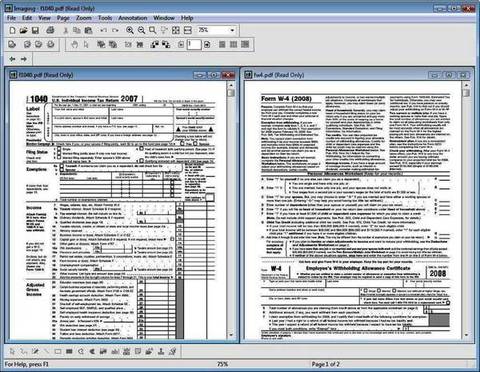Click the Open file folder icon
This screenshot has height=372, width=480.
(23, 31)
